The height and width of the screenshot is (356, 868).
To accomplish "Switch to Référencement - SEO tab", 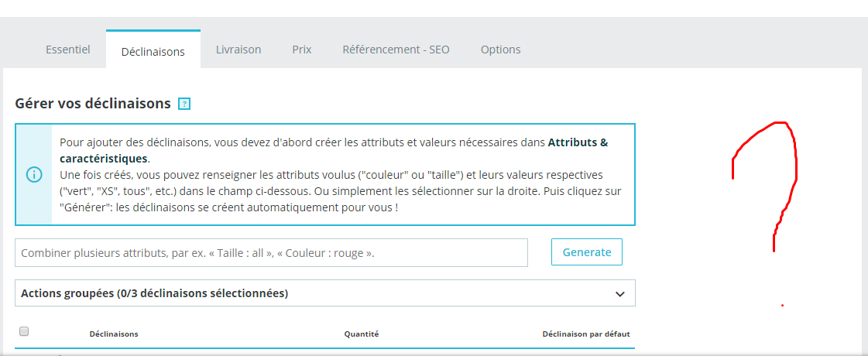I will pos(396,50).
